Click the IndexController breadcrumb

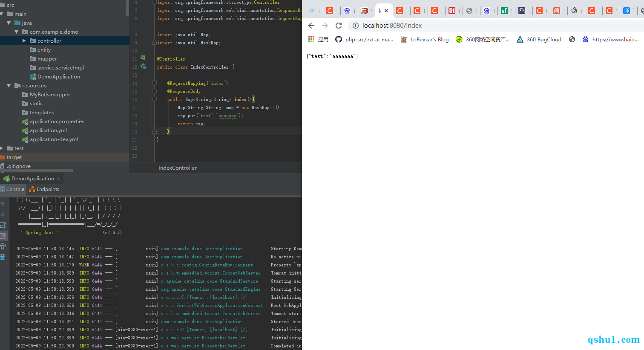click(x=178, y=168)
